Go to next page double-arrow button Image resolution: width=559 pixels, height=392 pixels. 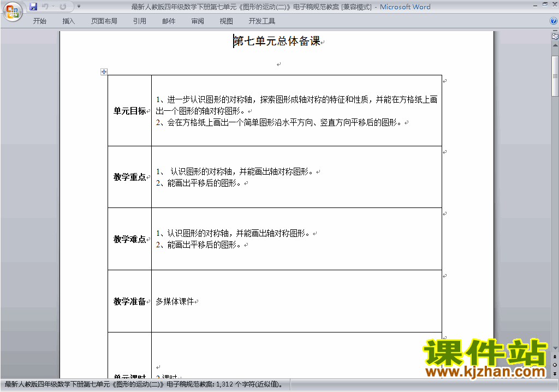[x=555, y=373]
